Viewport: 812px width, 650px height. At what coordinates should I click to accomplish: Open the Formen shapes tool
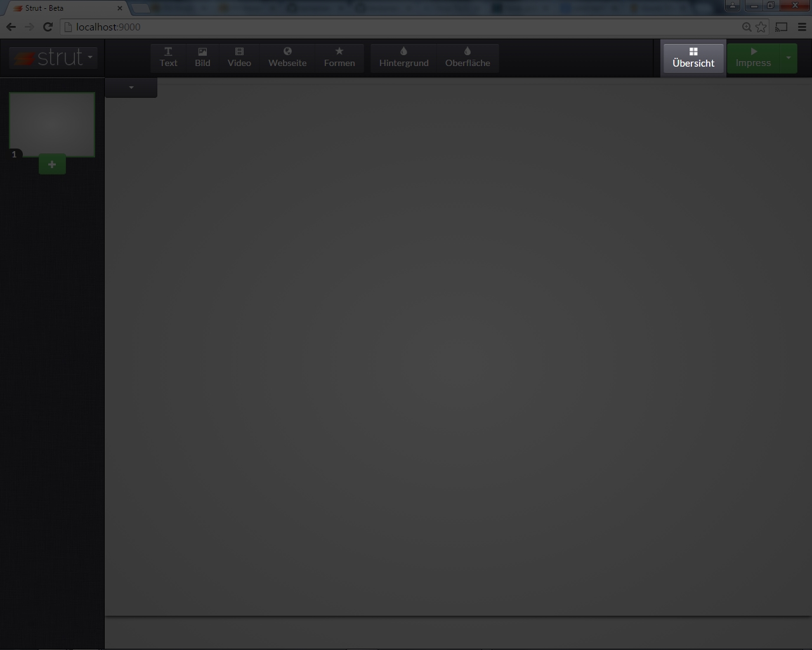pyautogui.click(x=339, y=57)
